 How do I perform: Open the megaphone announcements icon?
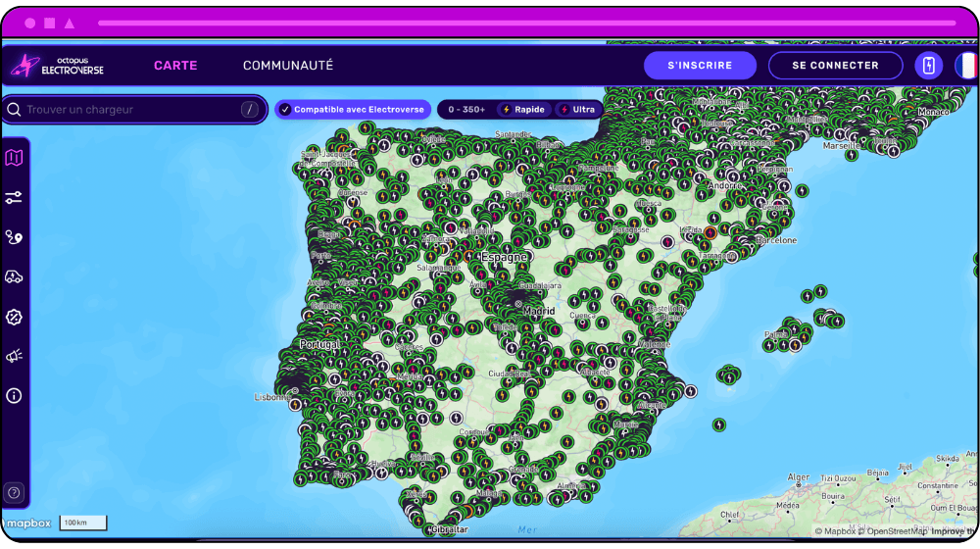pyautogui.click(x=14, y=356)
